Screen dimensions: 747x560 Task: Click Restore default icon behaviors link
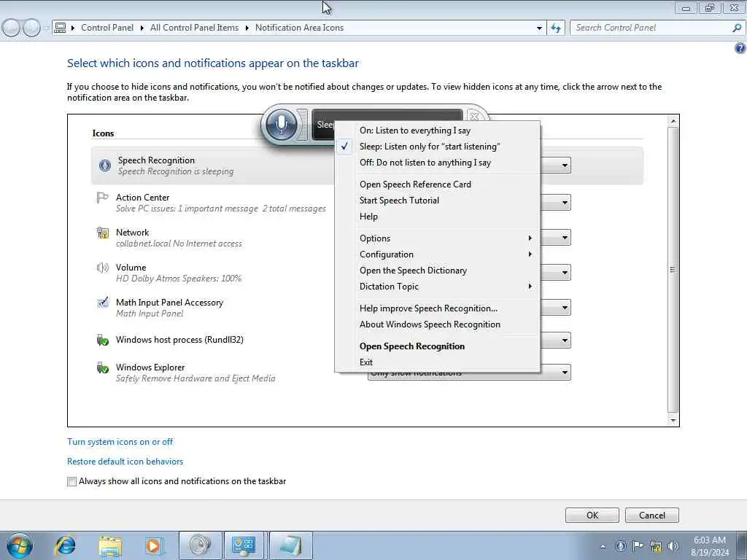tap(125, 462)
